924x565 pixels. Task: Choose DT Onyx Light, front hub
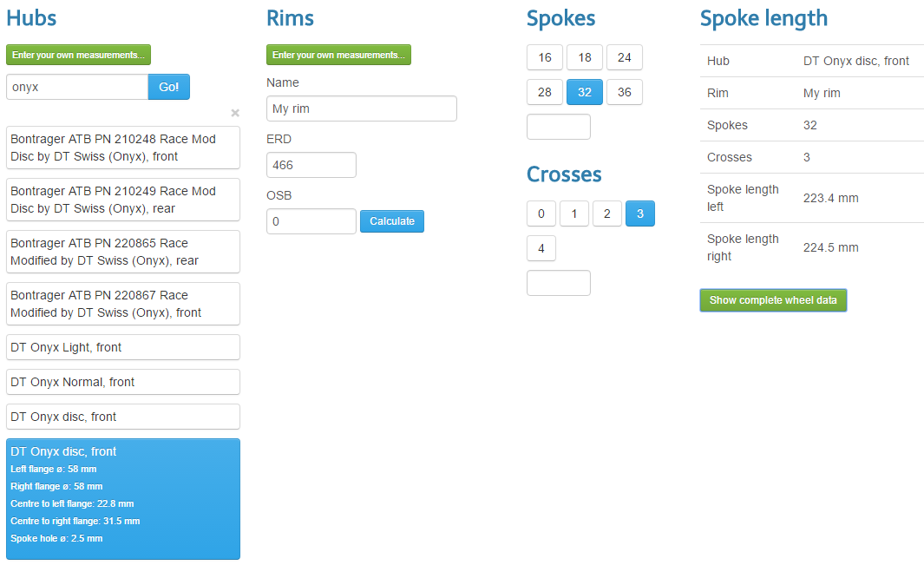point(123,347)
